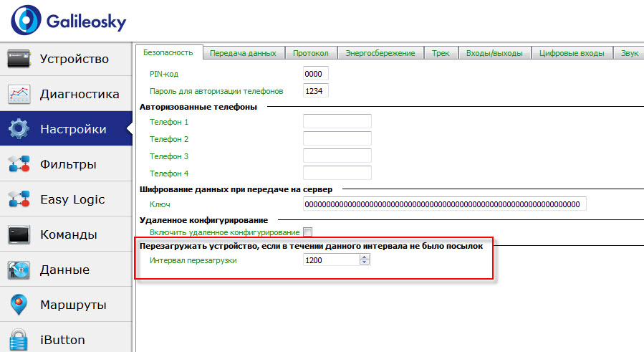Click the Настройки gear icon

click(x=19, y=129)
